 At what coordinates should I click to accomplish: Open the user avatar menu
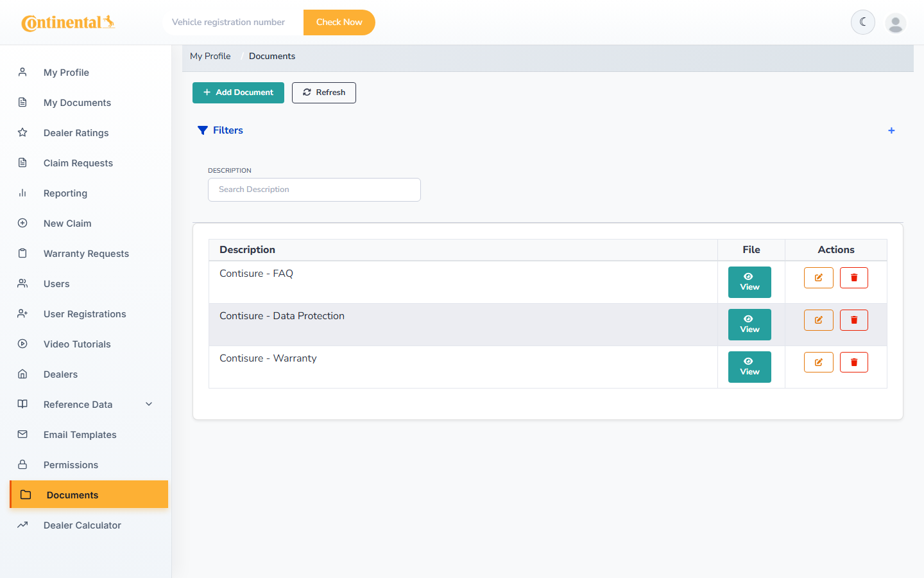[x=896, y=22]
